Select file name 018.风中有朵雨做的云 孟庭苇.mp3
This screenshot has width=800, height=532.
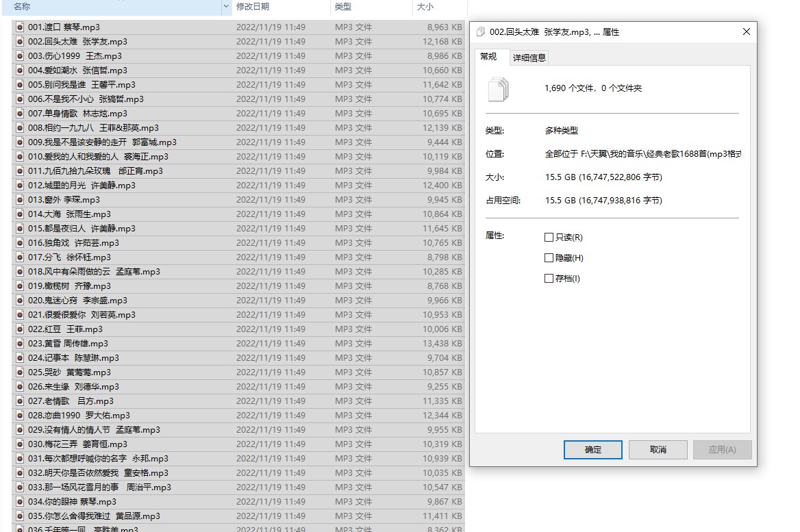[x=94, y=272]
